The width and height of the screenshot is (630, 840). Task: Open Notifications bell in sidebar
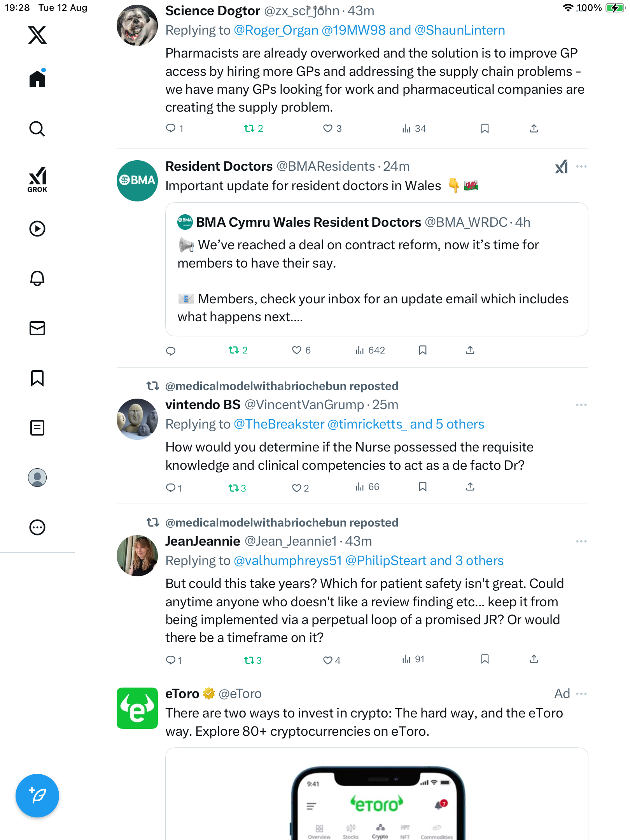(37, 278)
